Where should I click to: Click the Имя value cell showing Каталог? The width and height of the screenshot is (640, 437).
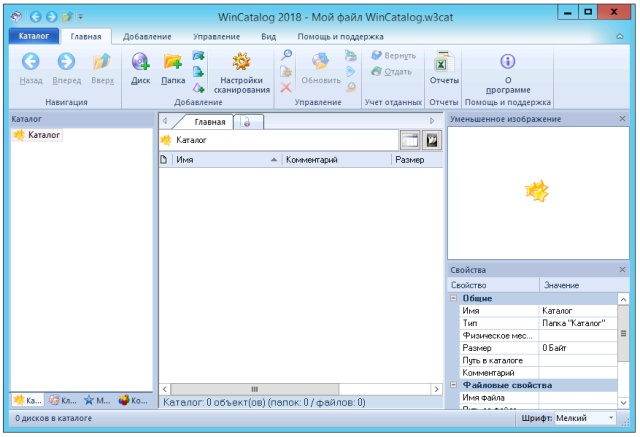(578, 311)
